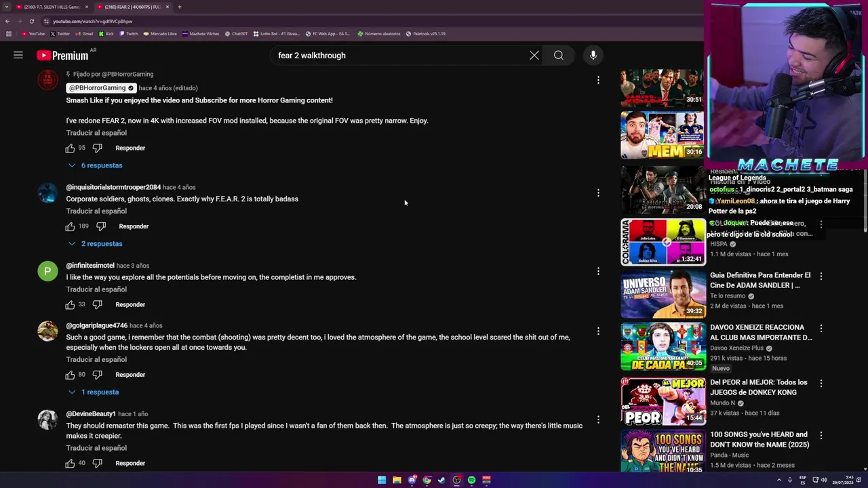
Task: Open @PBHorrorGaming channel name badge
Action: tap(101, 88)
